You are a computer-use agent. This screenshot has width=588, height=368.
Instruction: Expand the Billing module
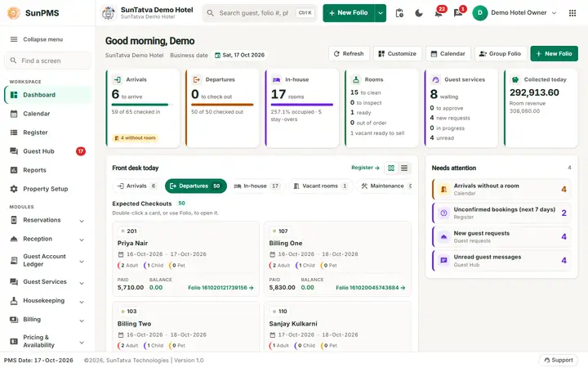coord(47,319)
